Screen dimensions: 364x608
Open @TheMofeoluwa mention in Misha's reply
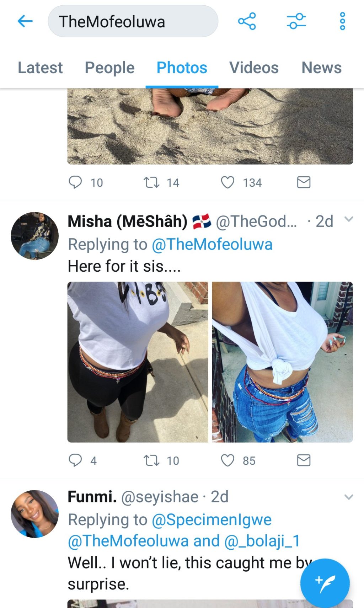[212, 245]
